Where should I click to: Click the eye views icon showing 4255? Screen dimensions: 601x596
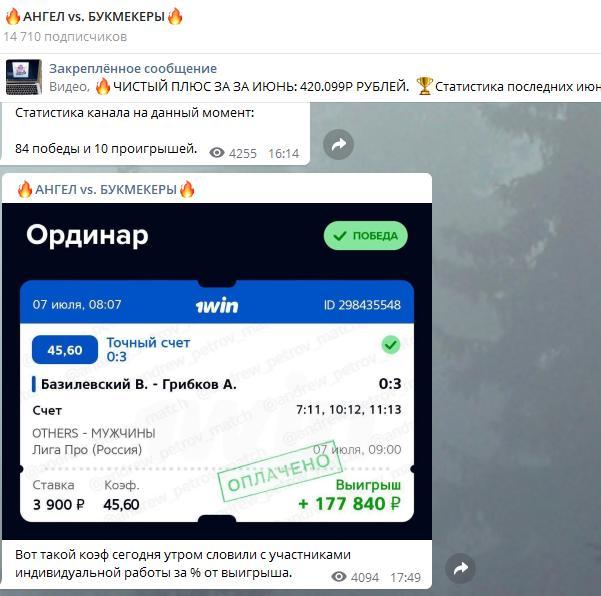(217, 153)
